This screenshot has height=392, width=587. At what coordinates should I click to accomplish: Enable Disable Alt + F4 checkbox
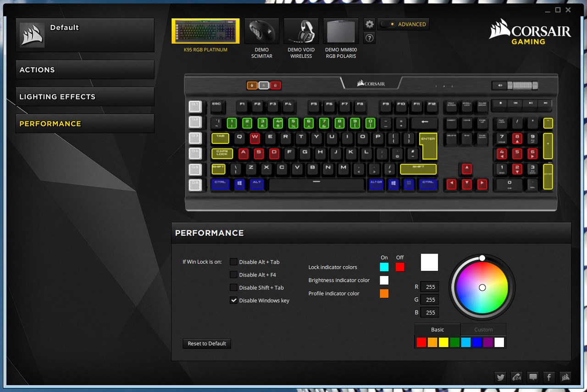click(x=233, y=275)
